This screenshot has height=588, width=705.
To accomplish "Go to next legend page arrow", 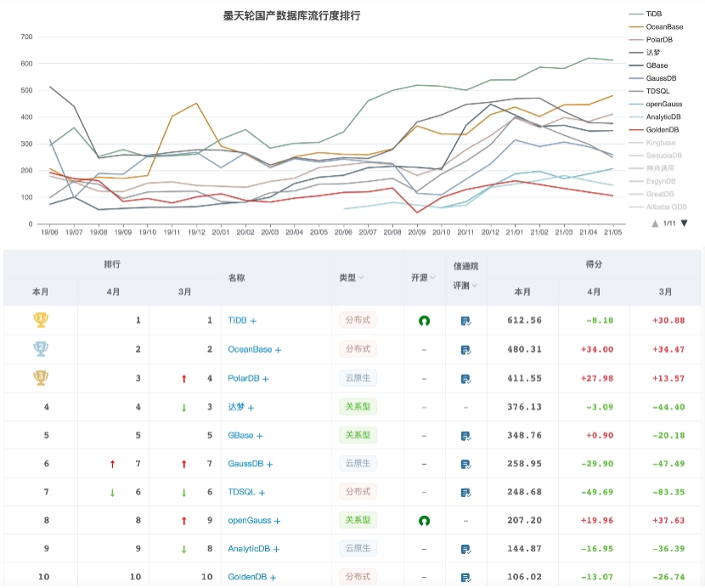I will 684,223.
